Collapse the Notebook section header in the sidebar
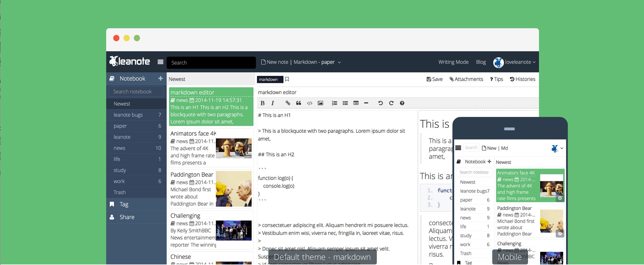Screen dimensions: 644x265 tap(136, 78)
